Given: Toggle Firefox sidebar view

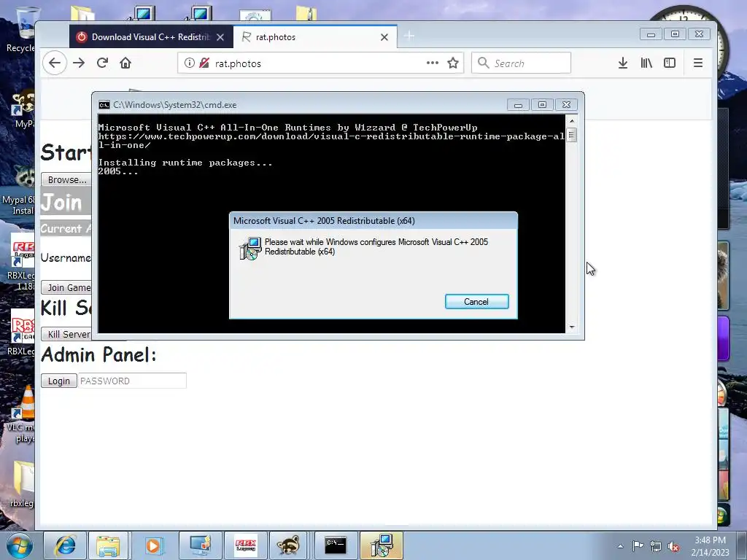Looking at the screenshot, I should pos(670,63).
